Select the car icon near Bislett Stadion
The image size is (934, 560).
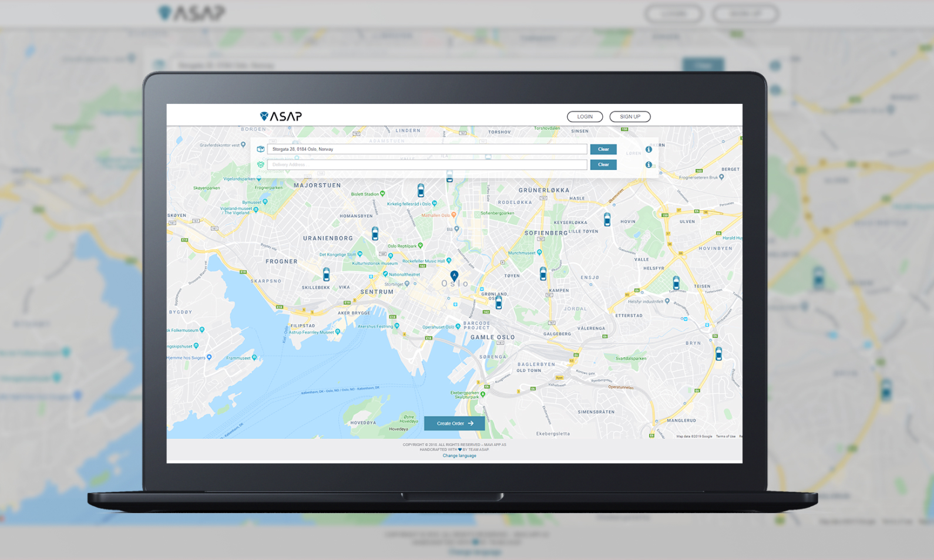click(421, 190)
